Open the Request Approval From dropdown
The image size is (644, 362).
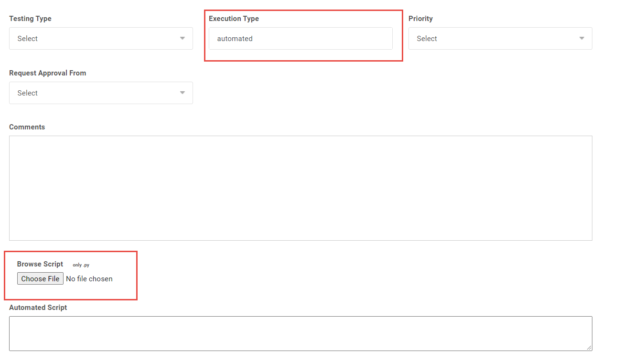coord(101,93)
